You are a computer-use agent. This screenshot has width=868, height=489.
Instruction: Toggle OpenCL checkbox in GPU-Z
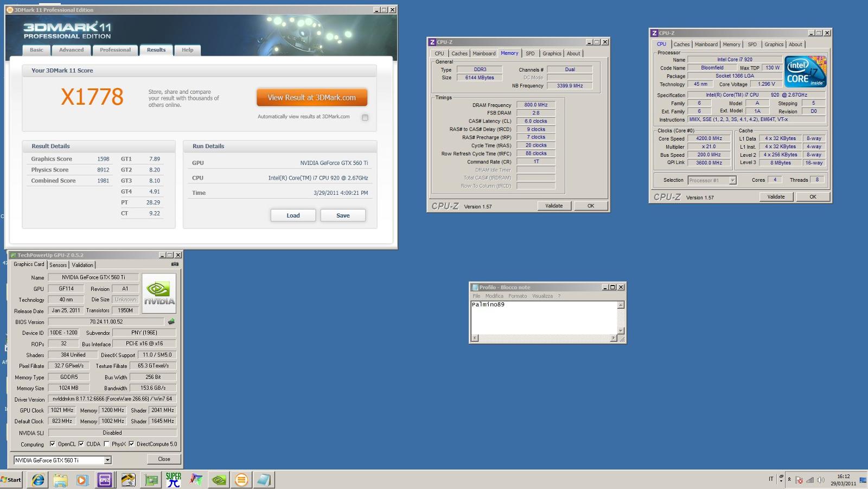click(x=53, y=444)
